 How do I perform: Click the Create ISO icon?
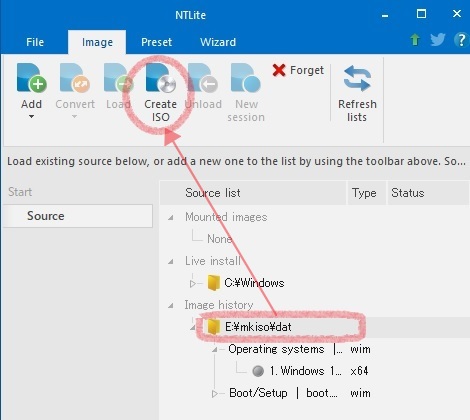tap(161, 78)
